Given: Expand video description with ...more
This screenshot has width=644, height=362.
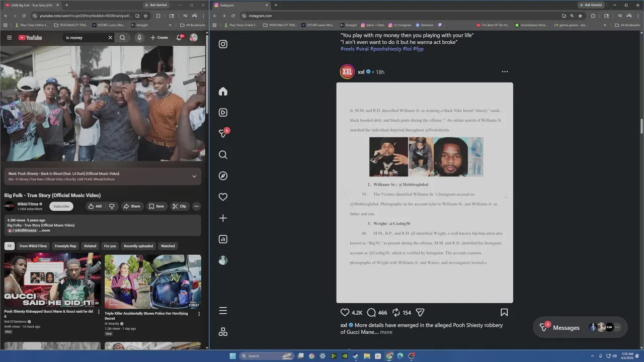Looking at the screenshot, I should (x=44, y=231).
